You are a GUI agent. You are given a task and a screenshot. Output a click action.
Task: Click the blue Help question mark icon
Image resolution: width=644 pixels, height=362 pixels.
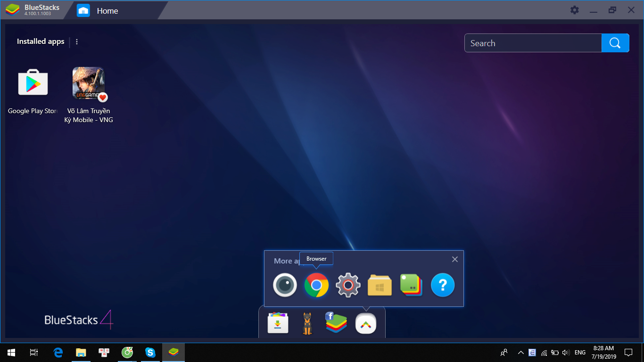click(x=443, y=285)
